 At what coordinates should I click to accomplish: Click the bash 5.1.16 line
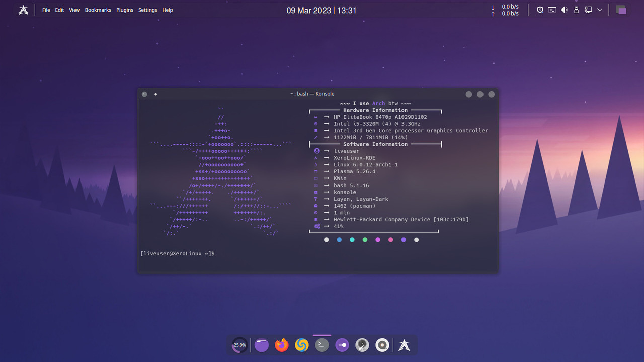coord(351,186)
